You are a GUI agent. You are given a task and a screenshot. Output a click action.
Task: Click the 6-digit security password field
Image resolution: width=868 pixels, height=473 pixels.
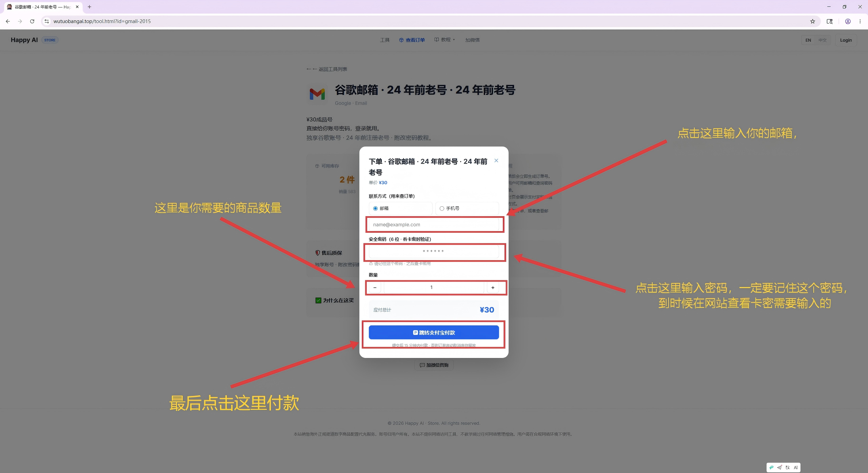point(434,251)
